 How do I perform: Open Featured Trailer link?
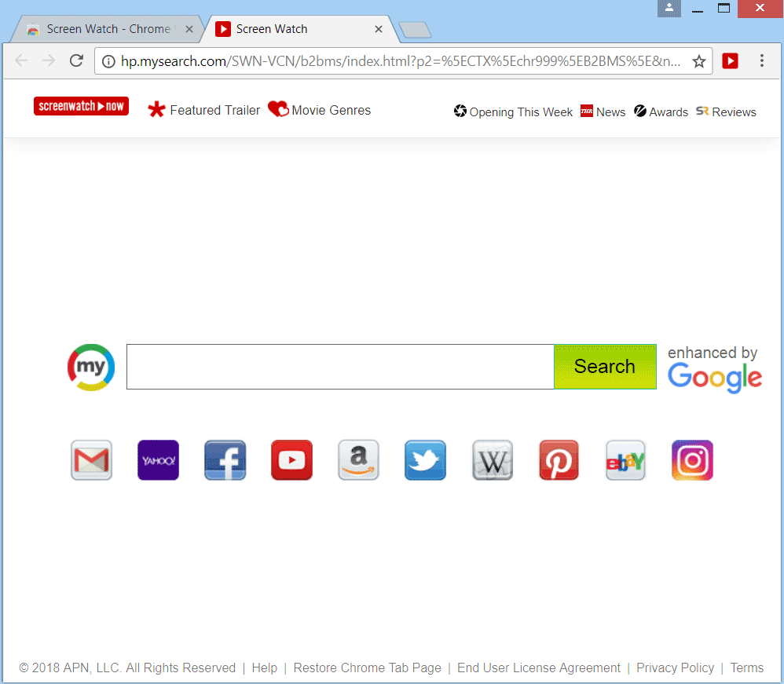click(x=204, y=110)
